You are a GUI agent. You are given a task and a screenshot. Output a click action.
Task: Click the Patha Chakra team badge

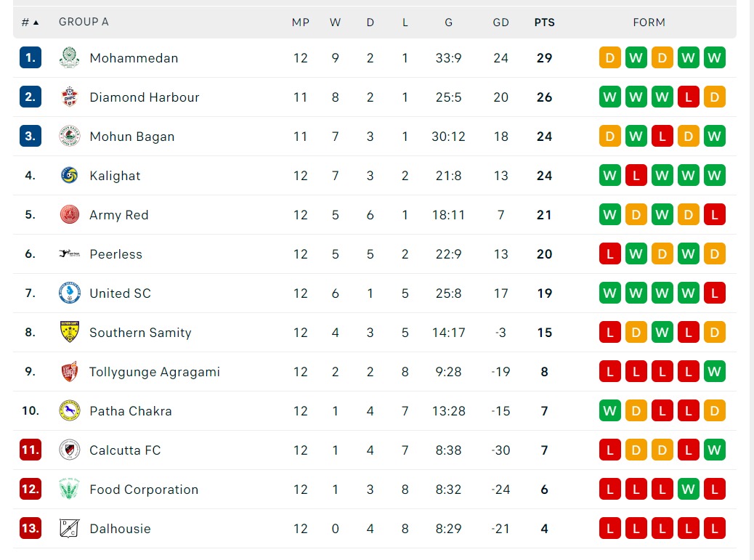pos(70,411)
